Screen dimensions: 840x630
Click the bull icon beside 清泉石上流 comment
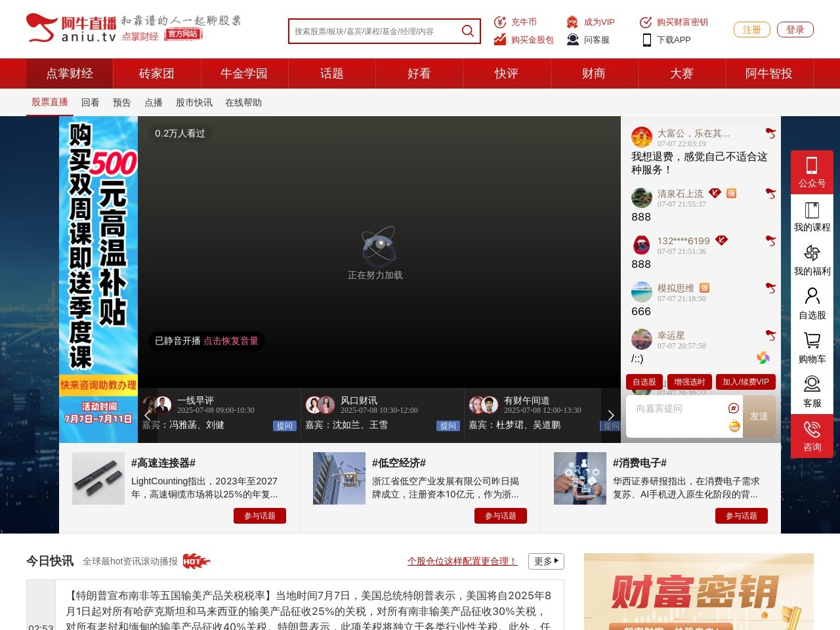[770, 194]
